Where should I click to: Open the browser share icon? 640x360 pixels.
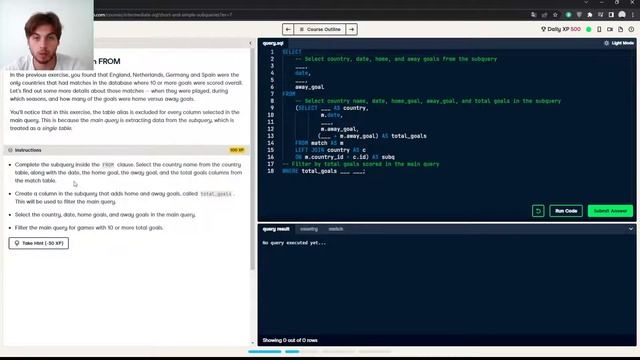[544, 15]
